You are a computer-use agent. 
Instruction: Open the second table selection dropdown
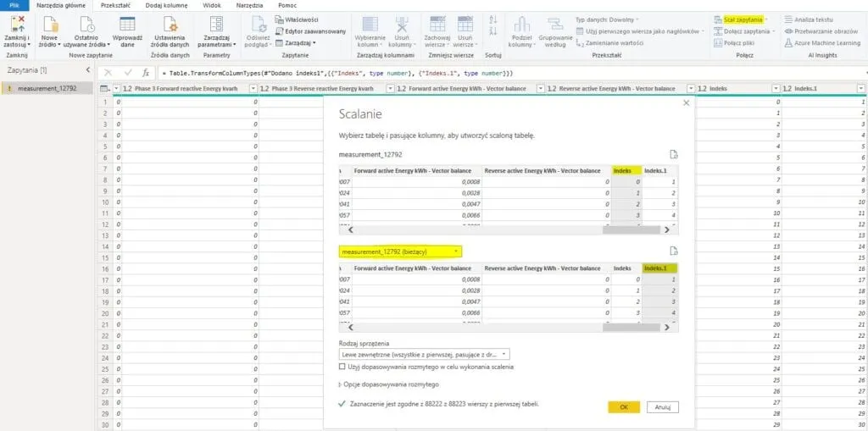(400, 251)
